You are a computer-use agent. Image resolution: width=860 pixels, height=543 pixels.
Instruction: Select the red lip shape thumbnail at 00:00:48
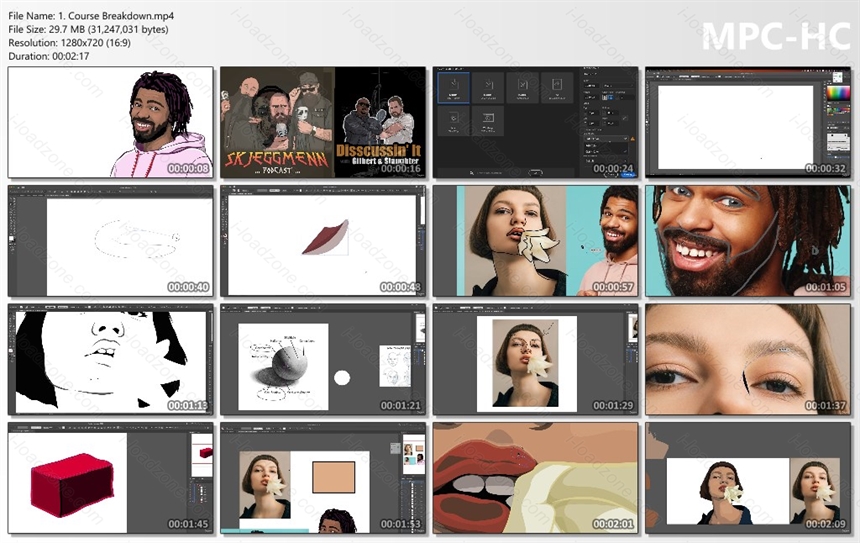coord(323,241)
